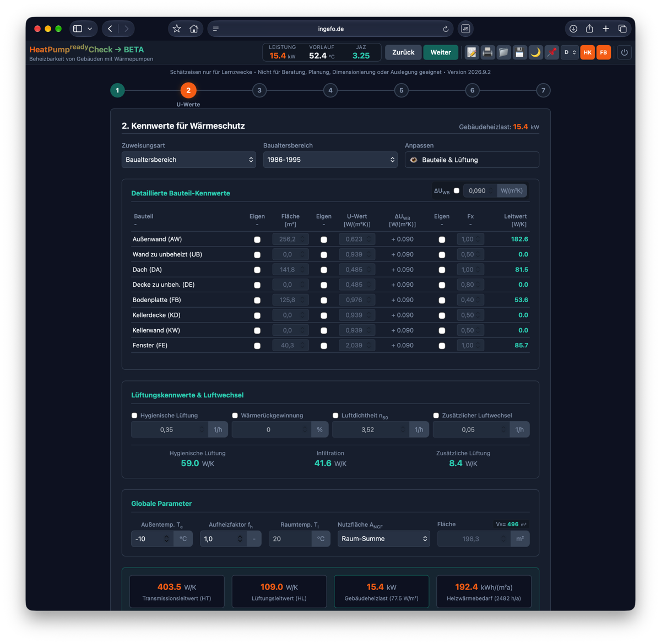The image size is (661, 644).
Task: Open a new tab with plus icon
Action: [x=606, y=29]
